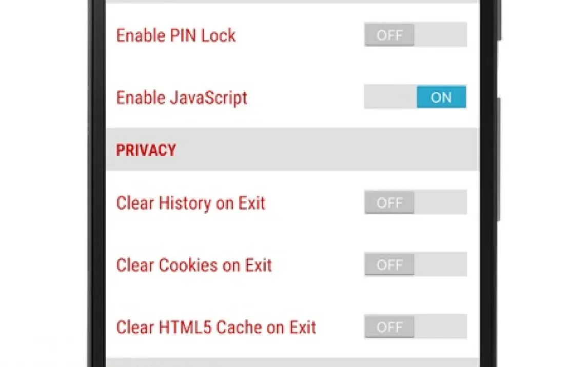Image resolution: width=588 pixels, height=367 pixels.
Task: Turn off the Enable JavaScript switch
Action: point(415,97)
